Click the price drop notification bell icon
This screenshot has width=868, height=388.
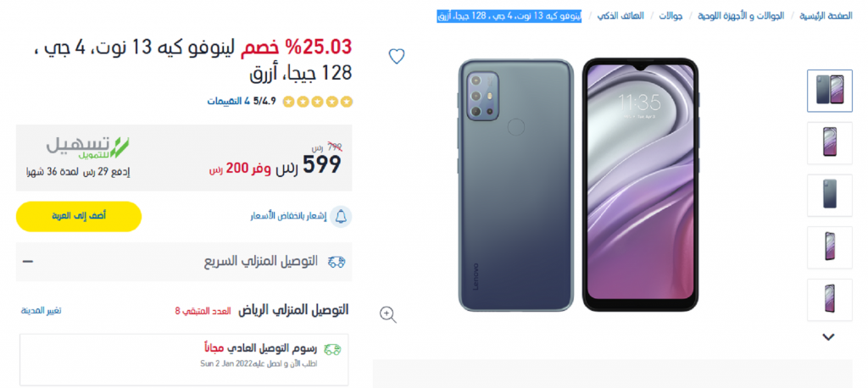(x=341, y=216)
